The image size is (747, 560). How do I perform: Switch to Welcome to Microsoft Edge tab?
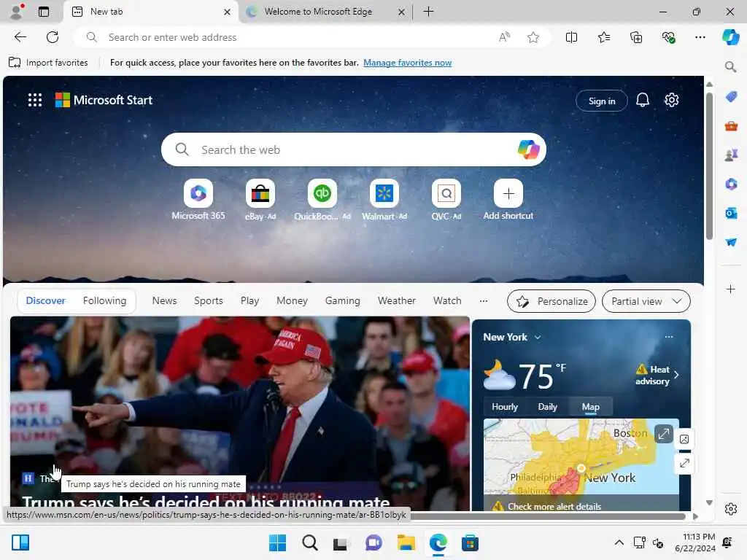tap(326, 12)
